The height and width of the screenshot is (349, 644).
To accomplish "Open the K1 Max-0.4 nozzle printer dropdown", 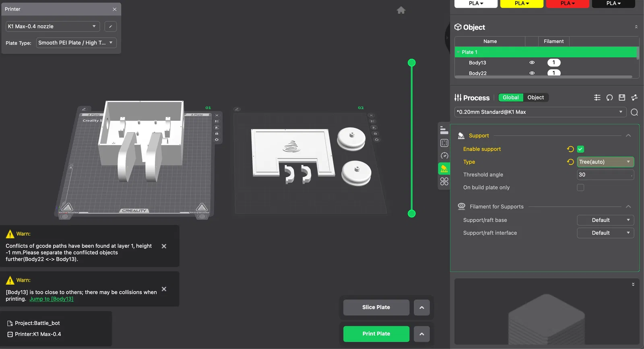I will pyautogui.click(x=53, y=27).
